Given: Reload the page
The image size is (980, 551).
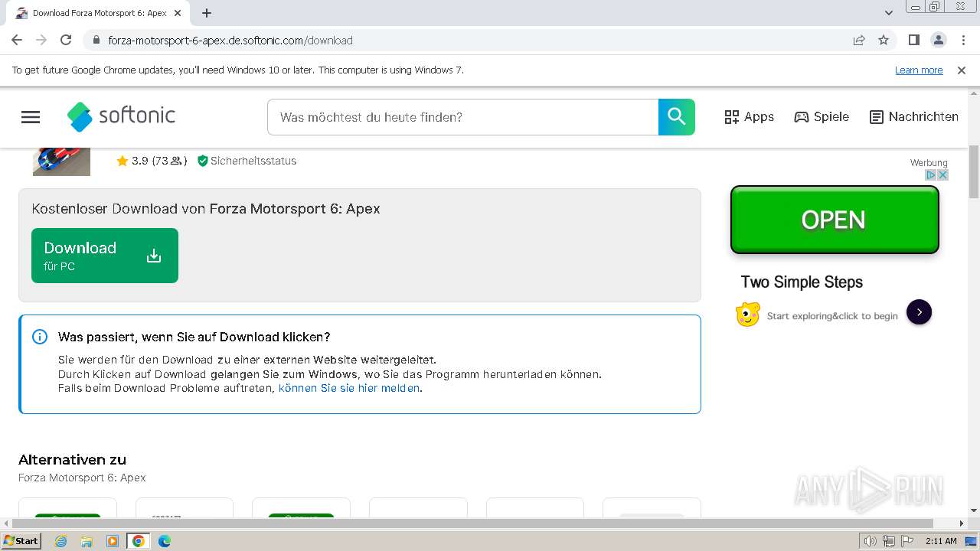Looking at the screenshot, I should (66, 40).
